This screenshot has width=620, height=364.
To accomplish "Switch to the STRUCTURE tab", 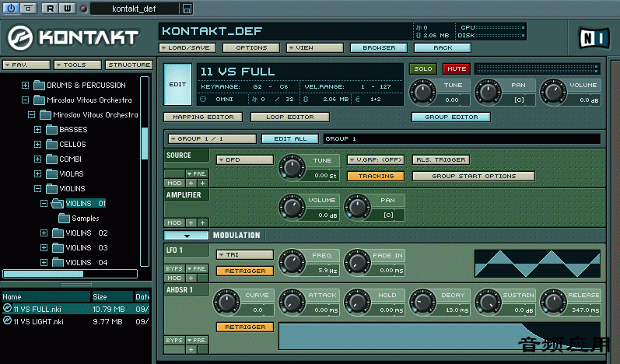I will tap(129, 65).
